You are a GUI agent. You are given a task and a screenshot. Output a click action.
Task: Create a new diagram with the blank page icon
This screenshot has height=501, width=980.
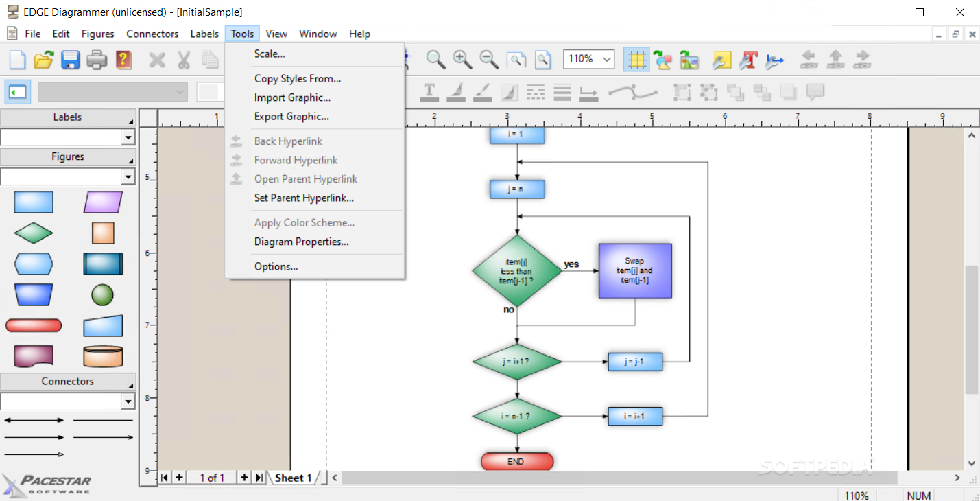(x=17, y=60)
